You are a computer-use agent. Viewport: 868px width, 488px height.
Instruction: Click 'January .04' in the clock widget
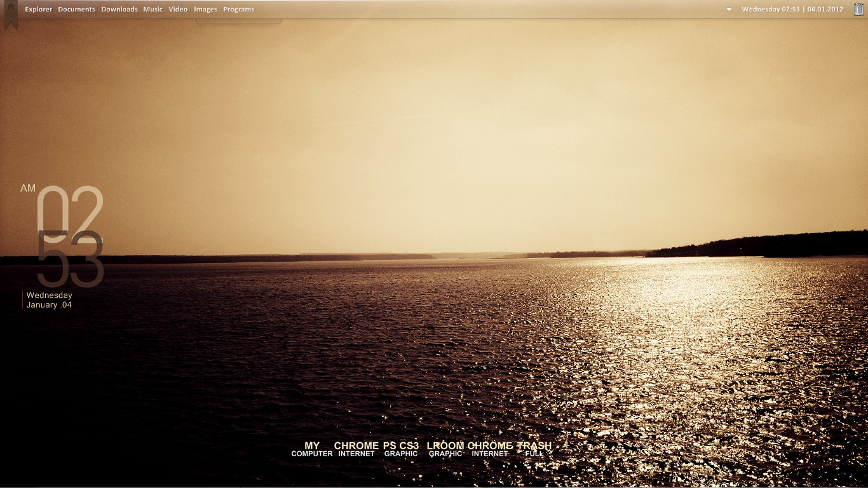(x=49, y=305)
